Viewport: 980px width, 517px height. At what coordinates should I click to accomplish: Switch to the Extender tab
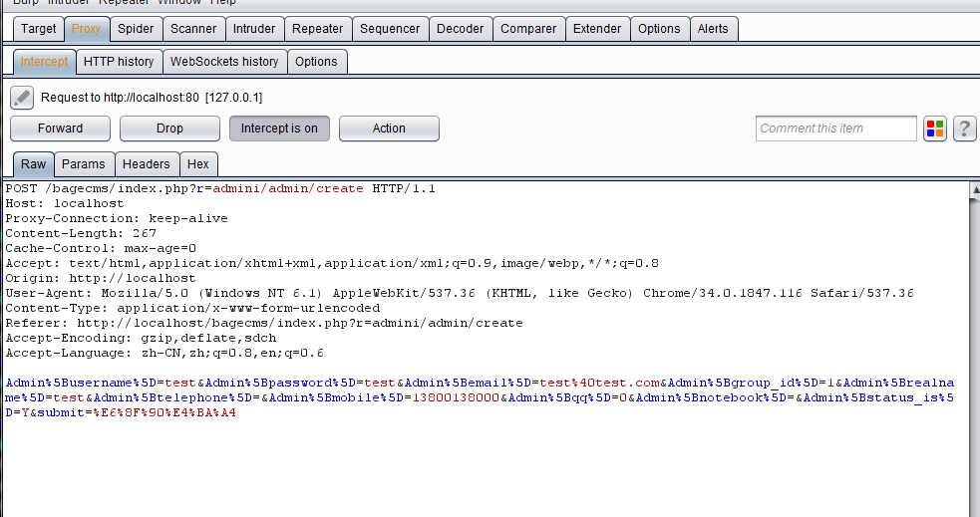tap(597, 29)
